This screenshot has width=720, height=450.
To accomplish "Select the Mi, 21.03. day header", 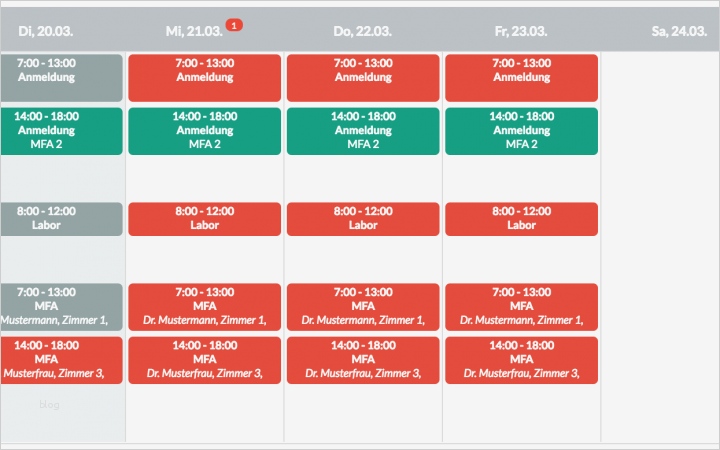I will [x=195, y=31].
